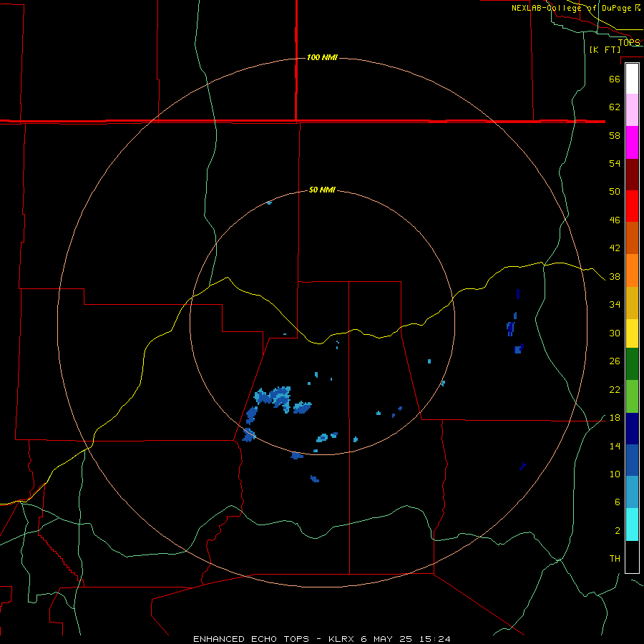The height and width of the screenshot is (644, 644).
Task: Click the 22 legend scale value
Action: click(x=615, y=389)
